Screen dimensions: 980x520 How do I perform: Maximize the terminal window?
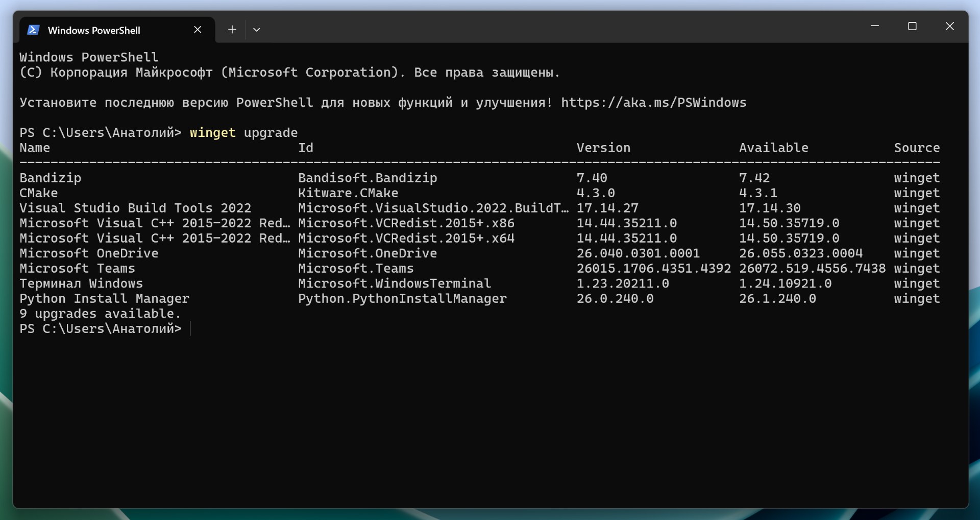pyautogui.click(x=912, y=26)
